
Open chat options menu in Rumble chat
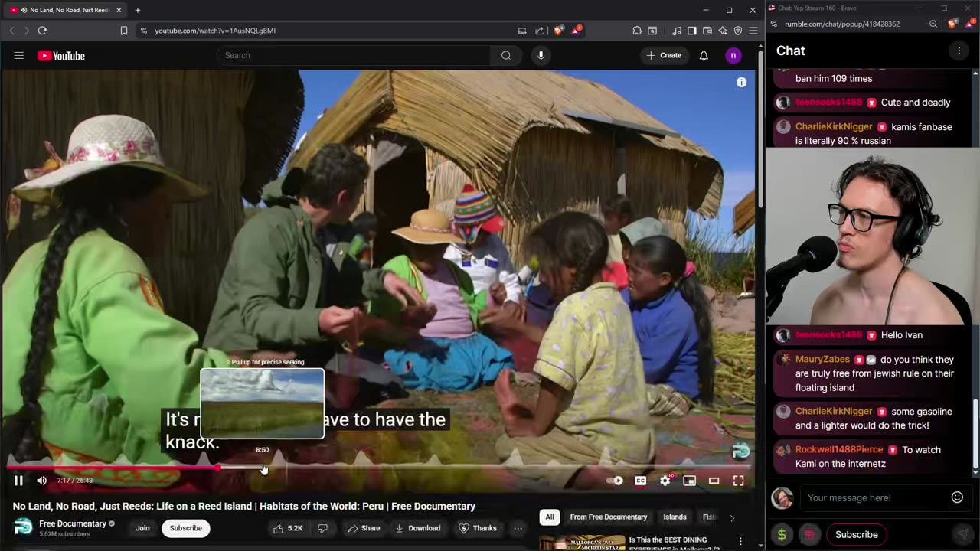959,51
